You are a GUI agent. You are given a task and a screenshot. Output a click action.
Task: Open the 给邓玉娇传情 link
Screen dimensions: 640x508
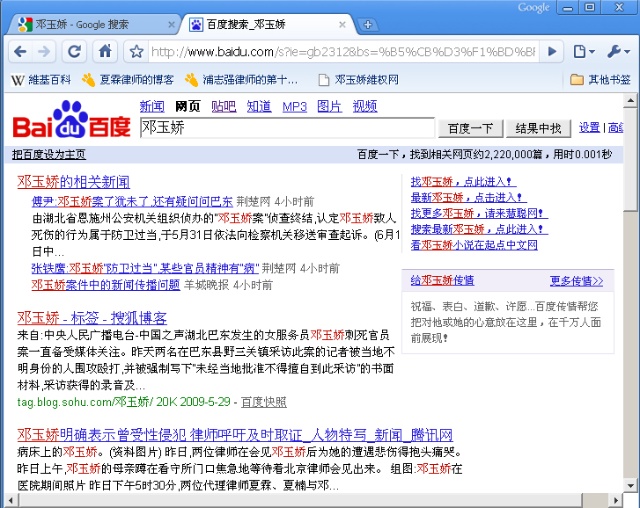(x=442, y=281)
